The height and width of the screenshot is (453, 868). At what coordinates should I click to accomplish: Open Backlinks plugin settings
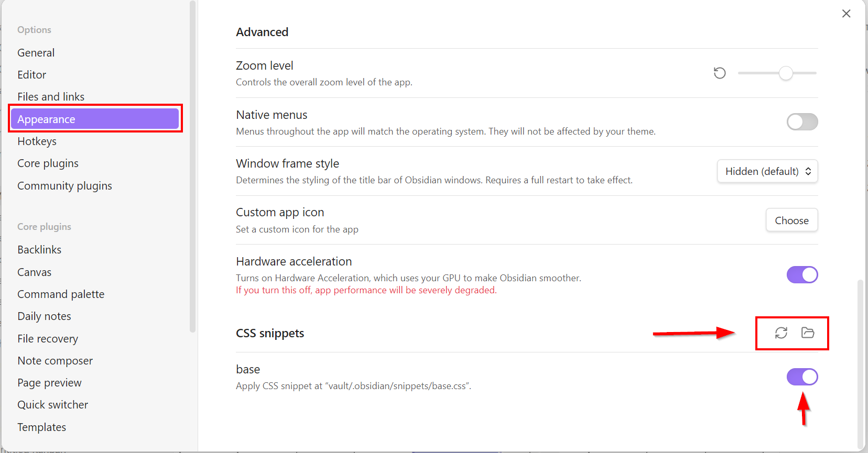click(39, 250)
